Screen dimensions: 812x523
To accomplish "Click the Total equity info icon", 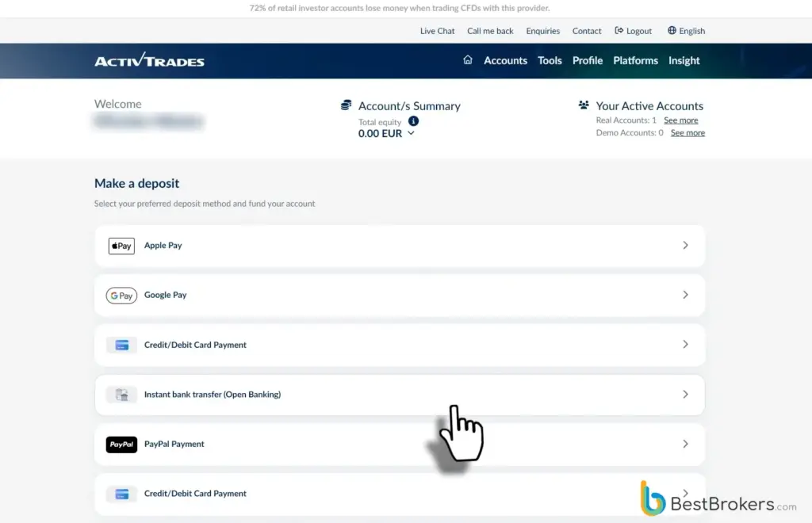I will click(413, 121).
